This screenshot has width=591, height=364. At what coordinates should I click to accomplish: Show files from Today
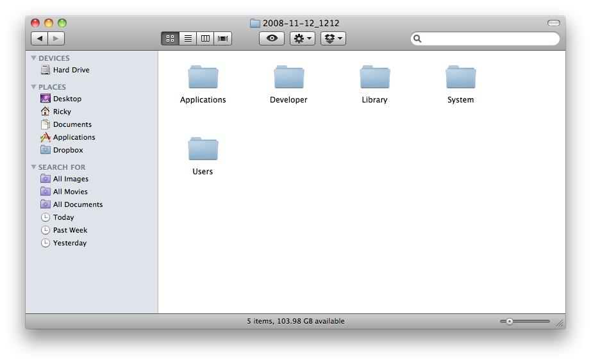click(57, 217)
